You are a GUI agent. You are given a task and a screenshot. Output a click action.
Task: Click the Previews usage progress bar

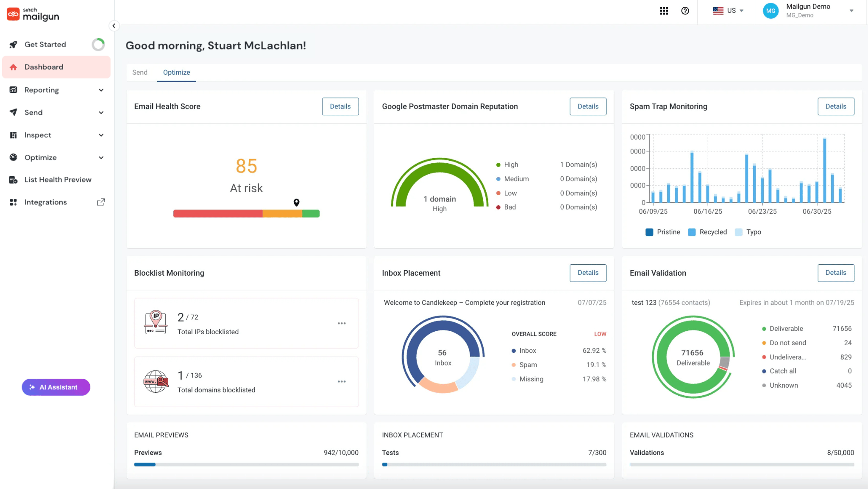246,464
